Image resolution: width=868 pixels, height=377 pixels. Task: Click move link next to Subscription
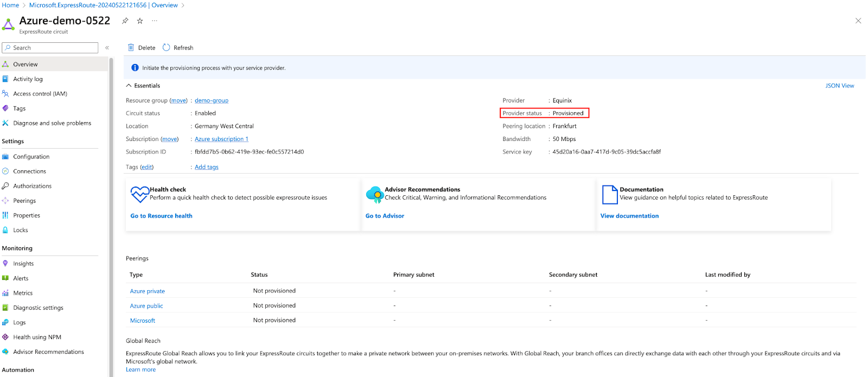tap(170, 139)
